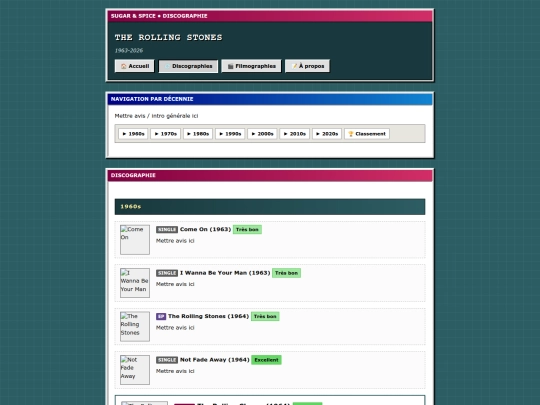Screen dimensions: 540x405
Task: Select the Not Fade Away (1964) title
Action: (215, 360)
